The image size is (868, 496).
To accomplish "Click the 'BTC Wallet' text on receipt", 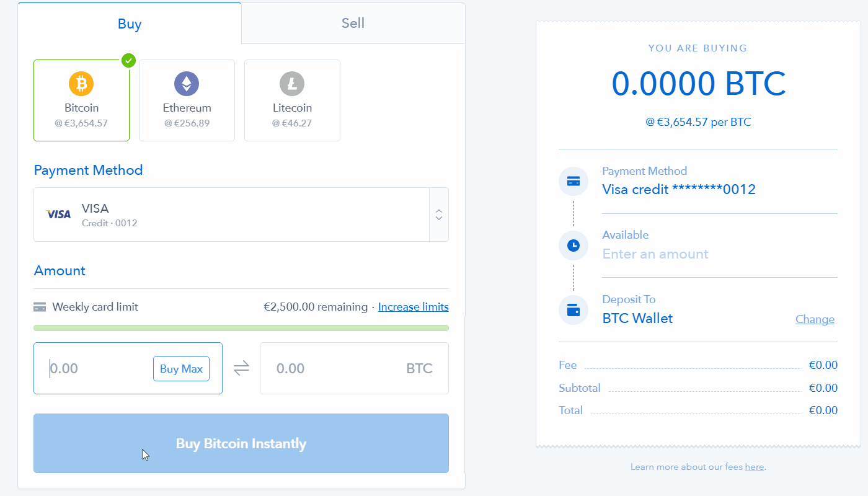I will pyautogui.click(x=637, y=319).
